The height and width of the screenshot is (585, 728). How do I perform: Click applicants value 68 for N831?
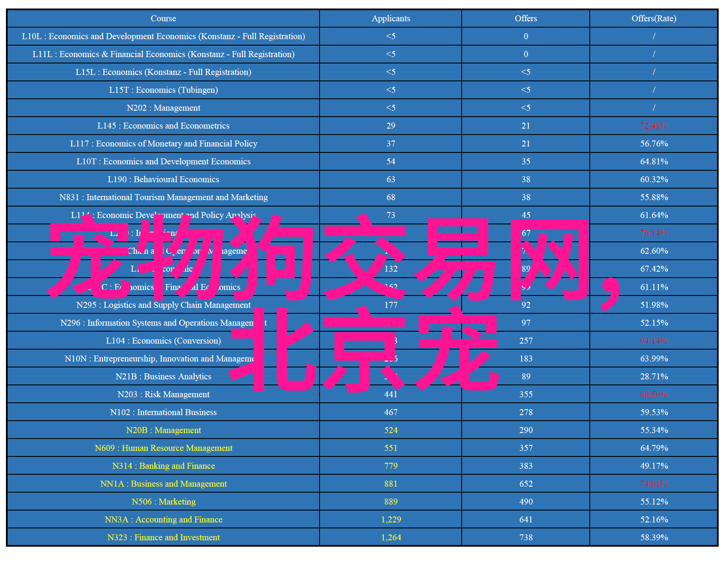(x=391, y=197)
